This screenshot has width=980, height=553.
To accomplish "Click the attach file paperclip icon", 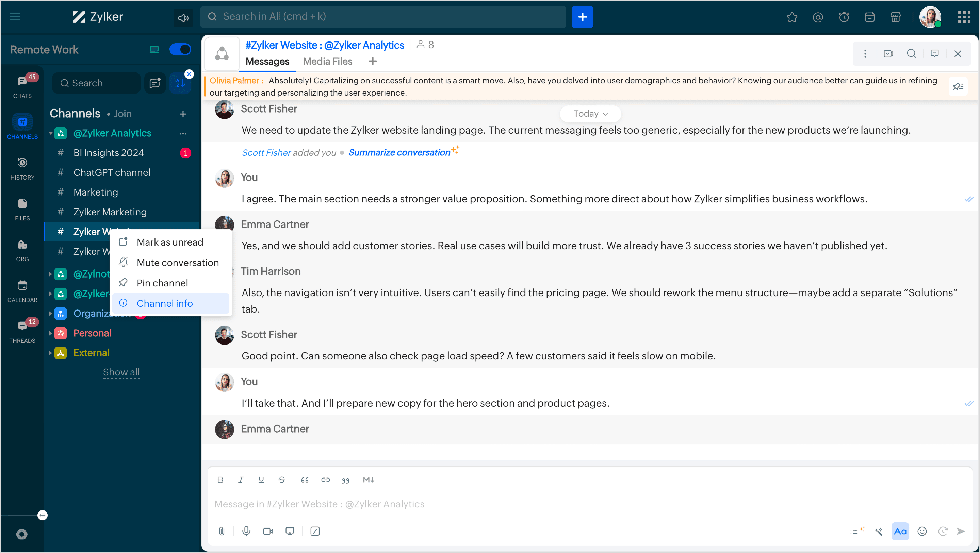I will (222, 531).
